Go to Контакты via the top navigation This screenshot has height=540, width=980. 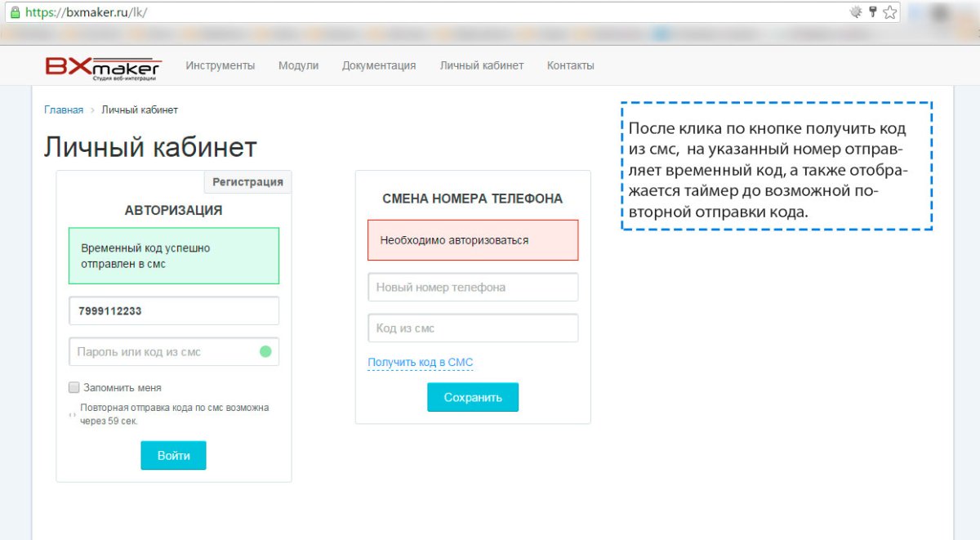coord(570,65)
